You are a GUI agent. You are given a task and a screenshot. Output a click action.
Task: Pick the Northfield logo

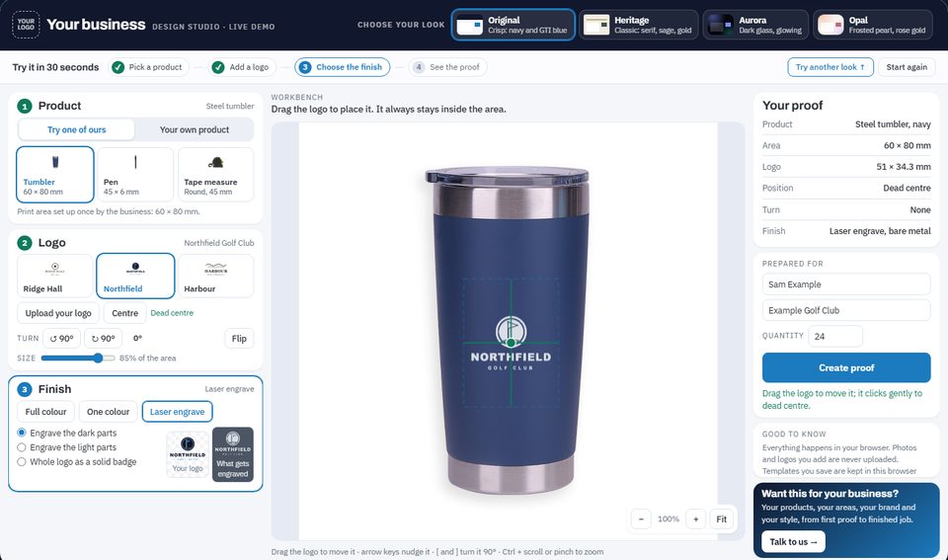point(135,276)
